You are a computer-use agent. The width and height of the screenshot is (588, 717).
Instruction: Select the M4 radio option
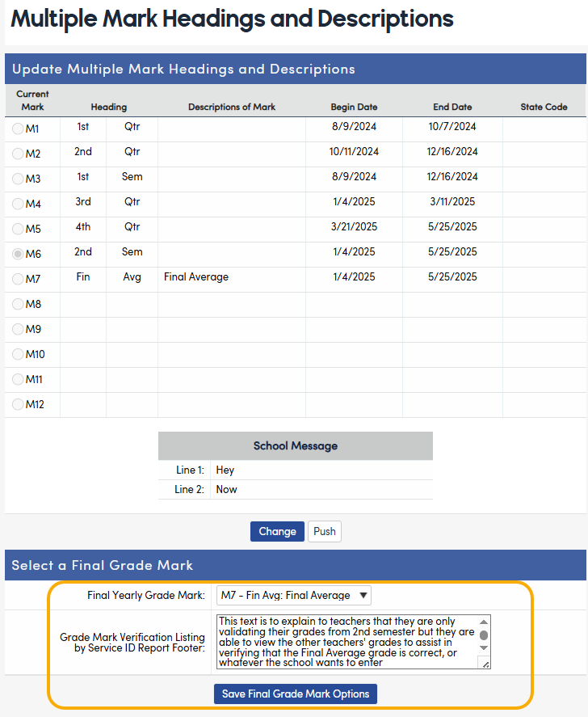[18, 204]
